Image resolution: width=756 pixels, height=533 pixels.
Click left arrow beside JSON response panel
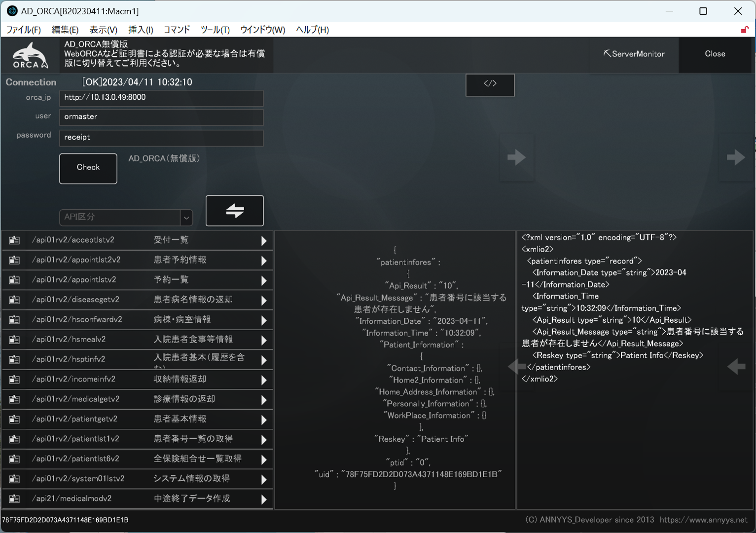(x=516, y=367)
